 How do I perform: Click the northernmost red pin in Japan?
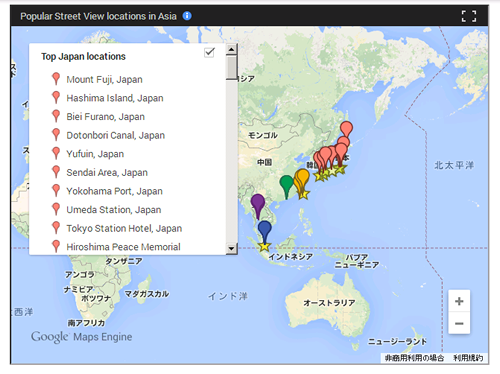(x=346, y=129)
